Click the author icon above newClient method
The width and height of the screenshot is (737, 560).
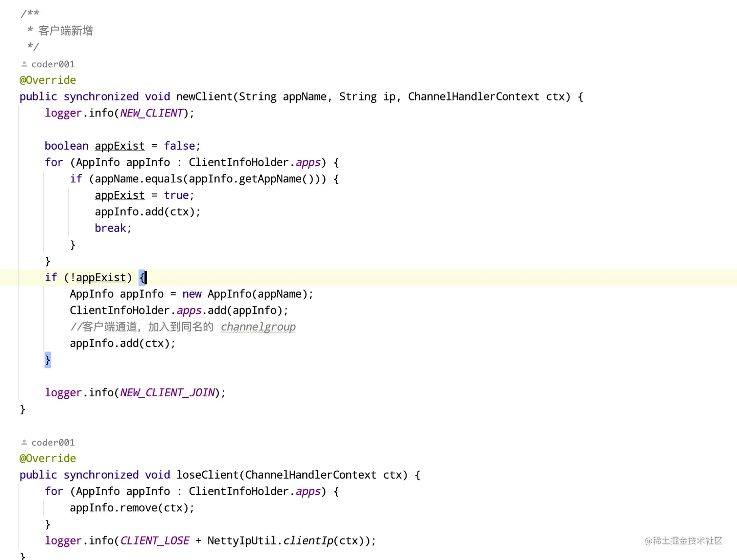pos(24,64)
